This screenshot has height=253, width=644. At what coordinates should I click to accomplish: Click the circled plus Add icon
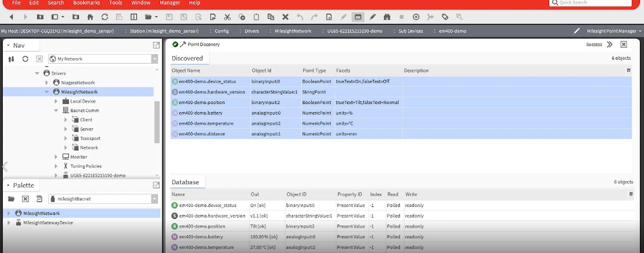[x=416, y=17]
